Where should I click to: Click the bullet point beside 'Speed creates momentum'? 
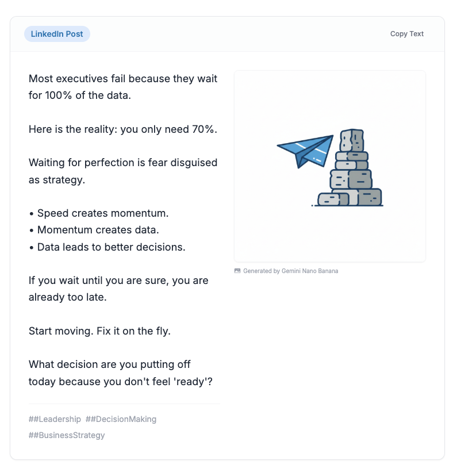coord(31,213)
